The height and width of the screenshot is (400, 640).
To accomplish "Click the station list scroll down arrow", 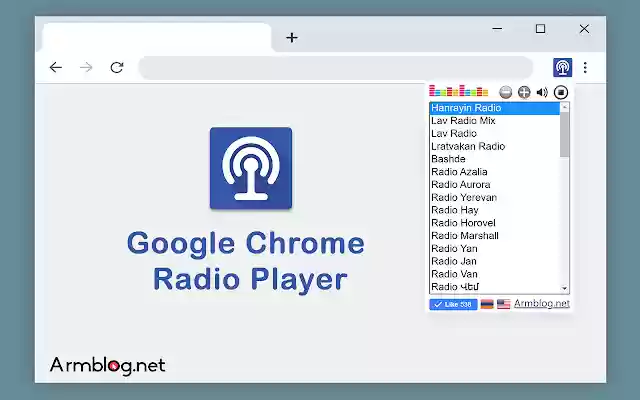I will click(564, 289).
